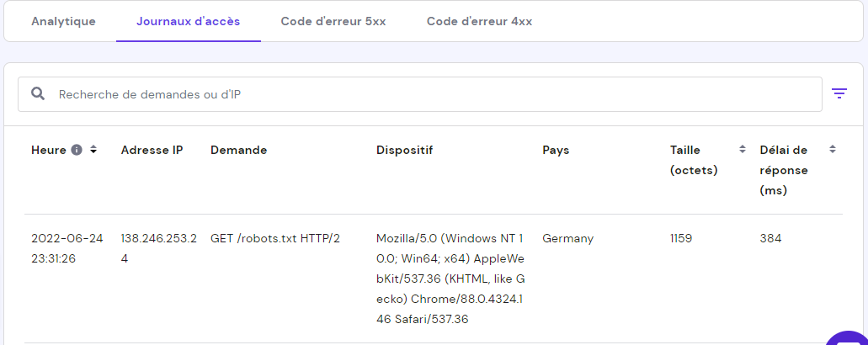The height and width of the screenshot is (345, 868).
Task: Click the Dispositif column header
Action: click(404, 150)
